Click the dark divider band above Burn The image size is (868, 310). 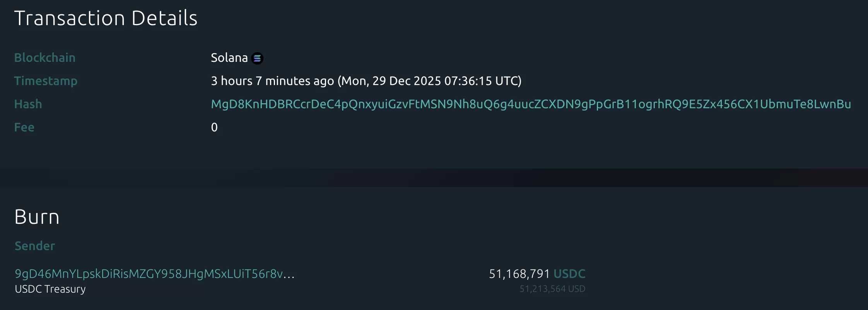tap(434, 178)
